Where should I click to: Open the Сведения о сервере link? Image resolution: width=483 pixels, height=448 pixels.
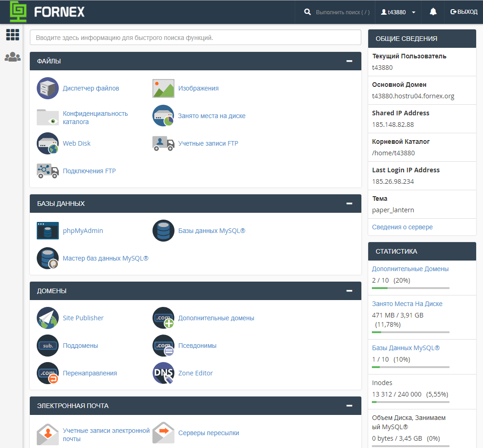402,227
